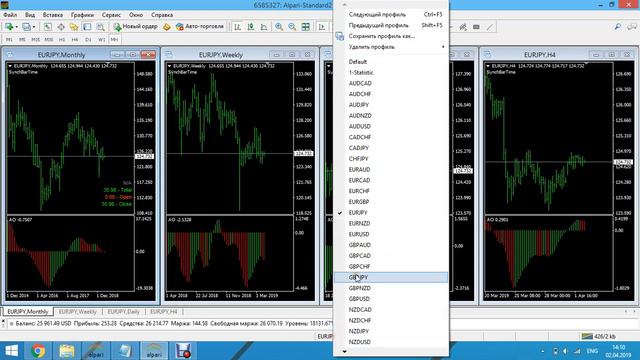Switch to EURJPY,H4 bottom tab
Screen dimensions: 640x360
(164, 311)
